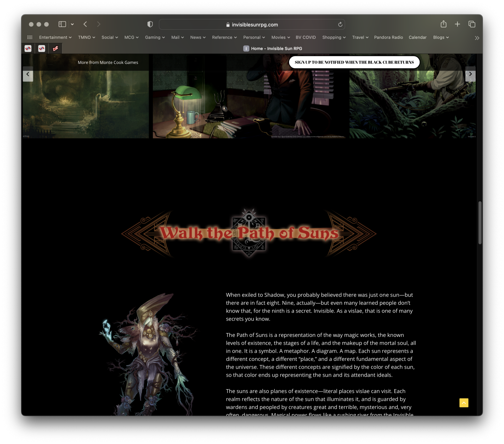This screenshot has height=444, width=504.
Task: Open the sidebar options chevron
Action: coord(72,24)
